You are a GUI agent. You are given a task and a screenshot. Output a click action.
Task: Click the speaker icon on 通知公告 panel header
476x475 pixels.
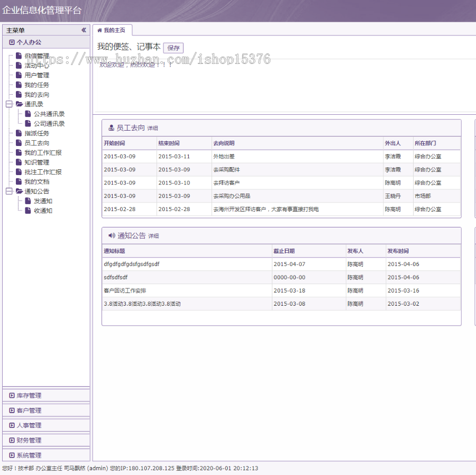pyautogui.click(x=111, y=236)
